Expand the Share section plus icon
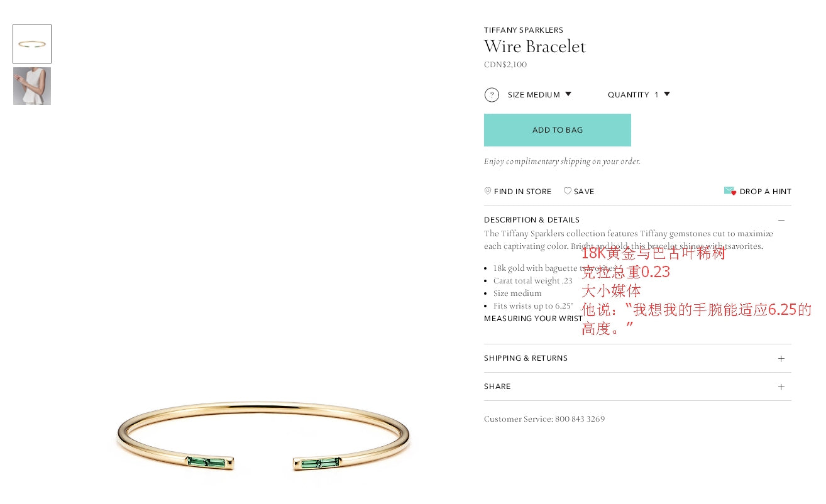Screen dimensions: 826x504 pyautogui.click(x=781, y=387)
